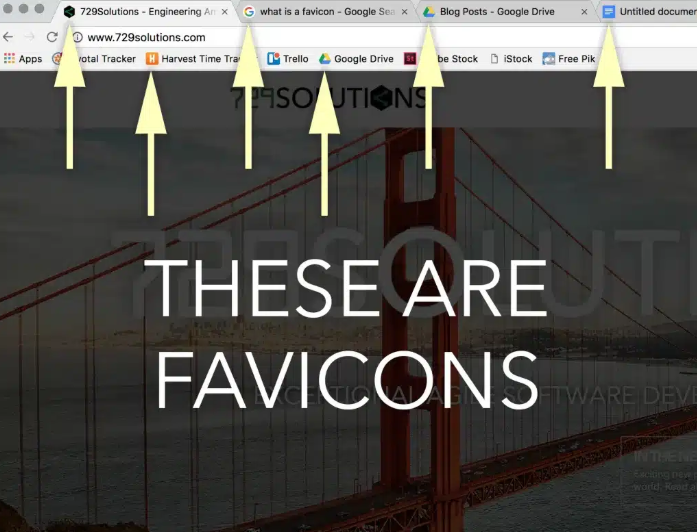Click the Google favicon on search tab
This screenshot has width=697, height=532.
click(x=249, y=12)
